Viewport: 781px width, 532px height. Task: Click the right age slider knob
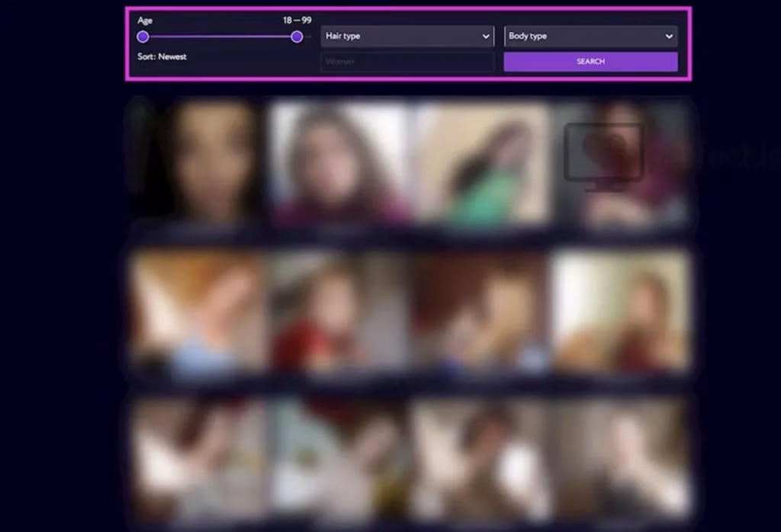[297, 36]
